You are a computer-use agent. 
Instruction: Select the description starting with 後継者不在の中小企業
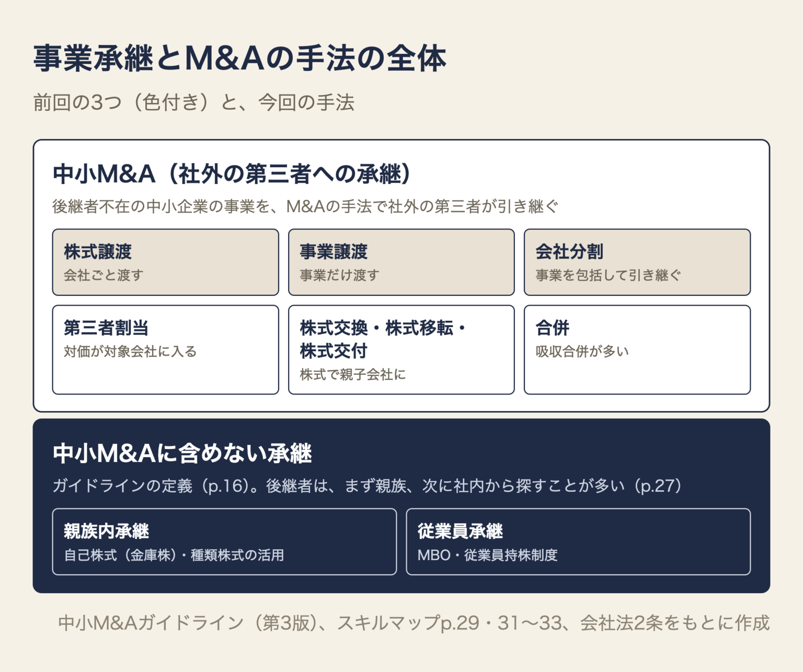(x=305, y=206)
